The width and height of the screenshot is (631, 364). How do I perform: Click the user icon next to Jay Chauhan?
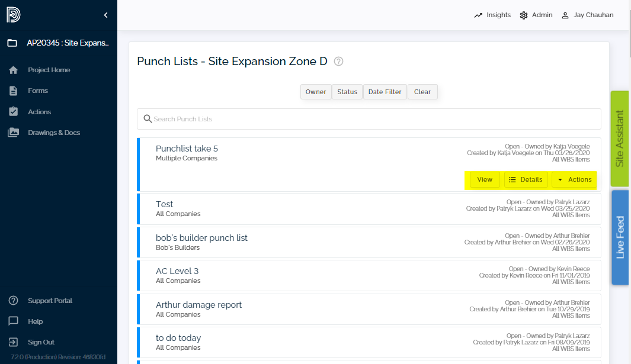coord(565,15)
